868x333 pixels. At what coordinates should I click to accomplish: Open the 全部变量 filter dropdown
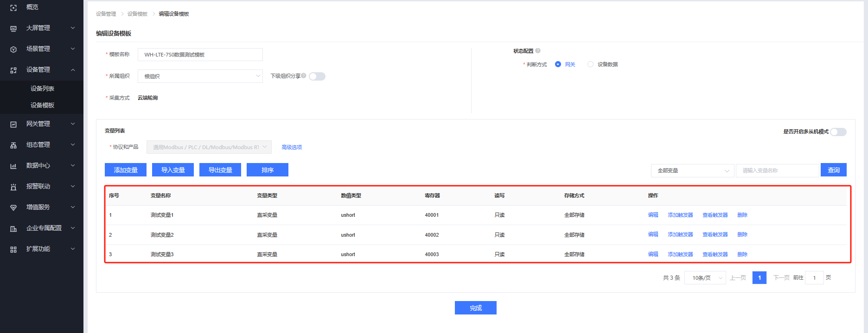[692, 170]
